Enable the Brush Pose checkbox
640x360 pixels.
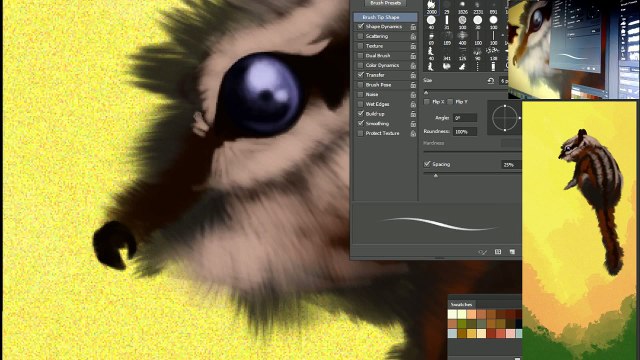[x=360, y=84]
